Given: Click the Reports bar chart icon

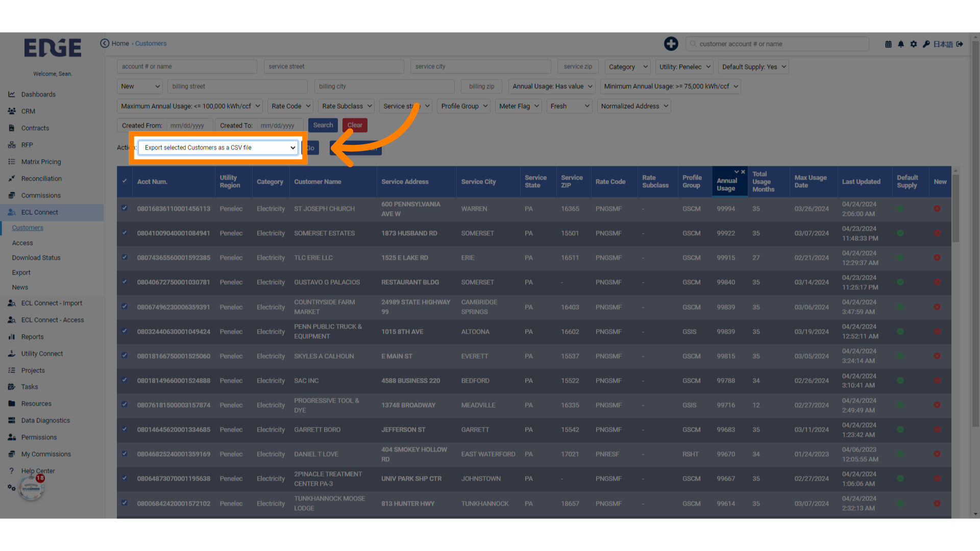Looking at the screenshot, I should click(12, 337).
